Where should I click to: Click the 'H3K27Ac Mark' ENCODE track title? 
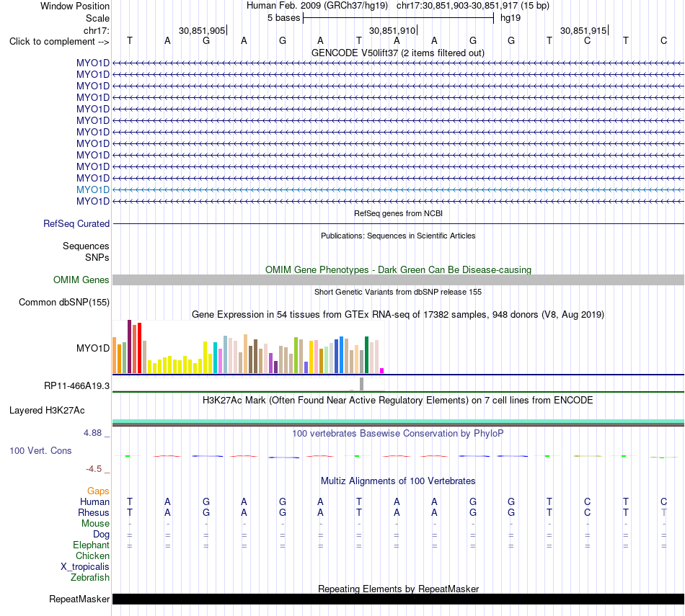398,401
